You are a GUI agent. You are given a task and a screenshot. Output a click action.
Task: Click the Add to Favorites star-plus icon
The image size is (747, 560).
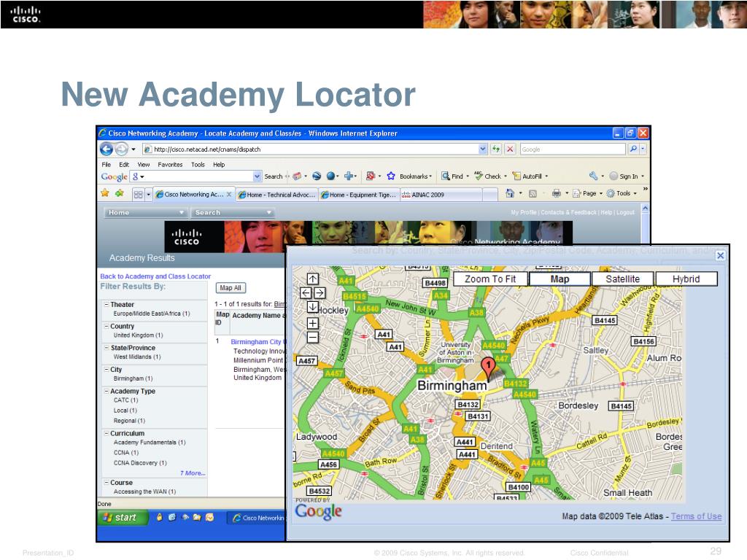[x=120, y=193]
